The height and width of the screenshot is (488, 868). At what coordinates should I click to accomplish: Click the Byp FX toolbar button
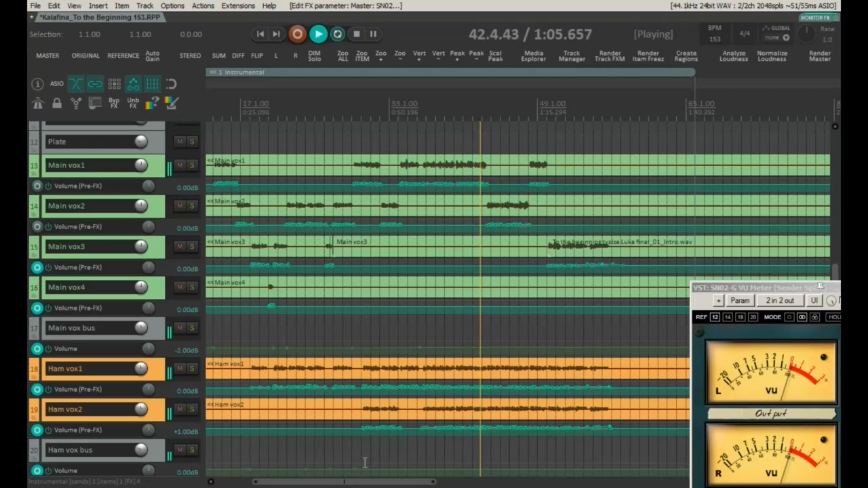pos(114,103)
